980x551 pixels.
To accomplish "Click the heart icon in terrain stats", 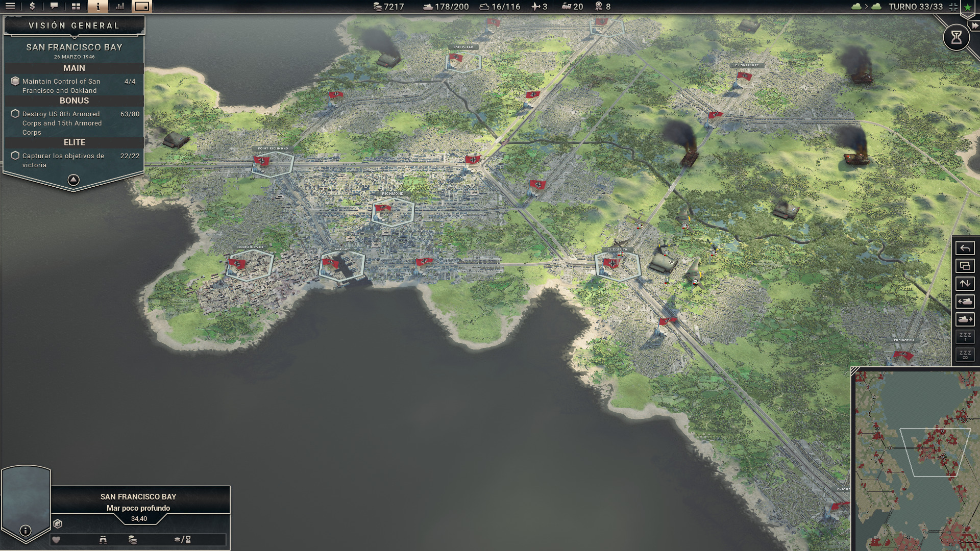I will pyautogui.click(x=56, y=540).
